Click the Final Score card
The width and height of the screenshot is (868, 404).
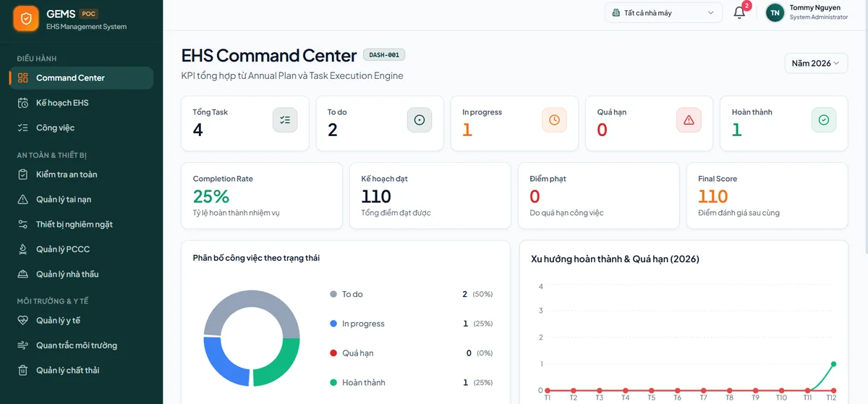pyautogui.click(x=767, y=195)
